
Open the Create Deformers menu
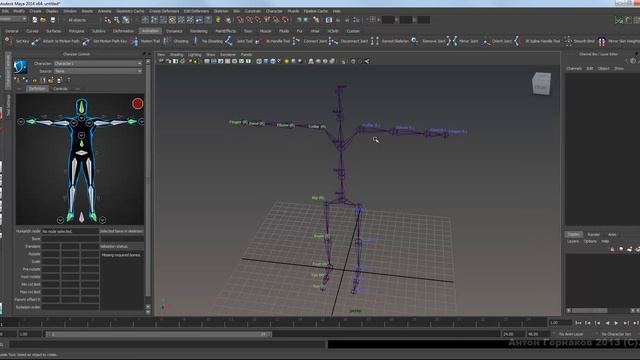164,11
